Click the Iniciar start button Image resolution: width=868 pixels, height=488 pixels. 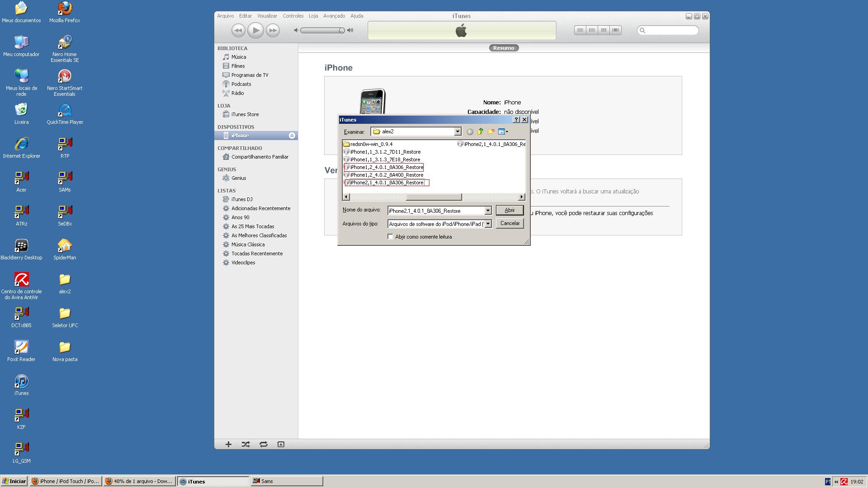click(14, 481)
